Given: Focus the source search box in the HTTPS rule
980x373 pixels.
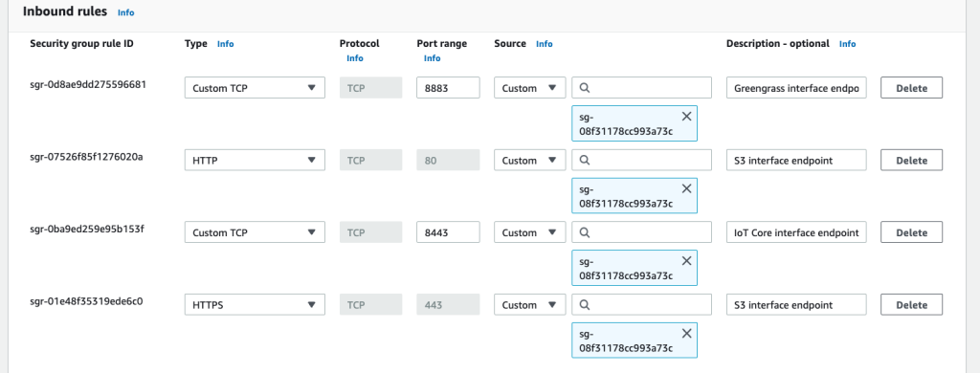Looking at the screenshot, I should (x=642, y=305).
